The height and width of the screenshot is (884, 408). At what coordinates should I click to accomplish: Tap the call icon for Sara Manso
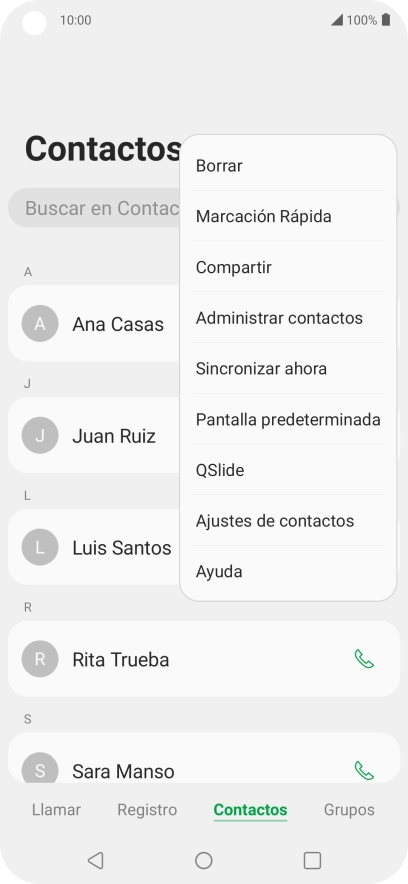coord(364,771)
